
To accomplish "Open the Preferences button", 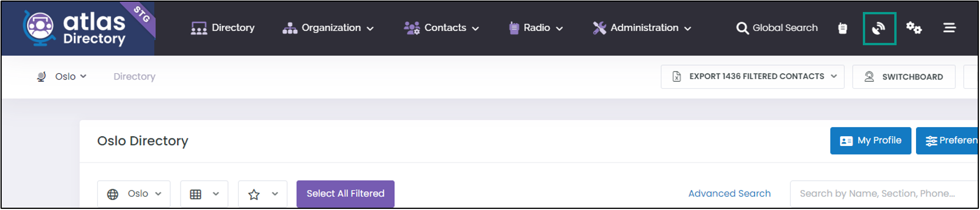I will click(x=948, y=141).
